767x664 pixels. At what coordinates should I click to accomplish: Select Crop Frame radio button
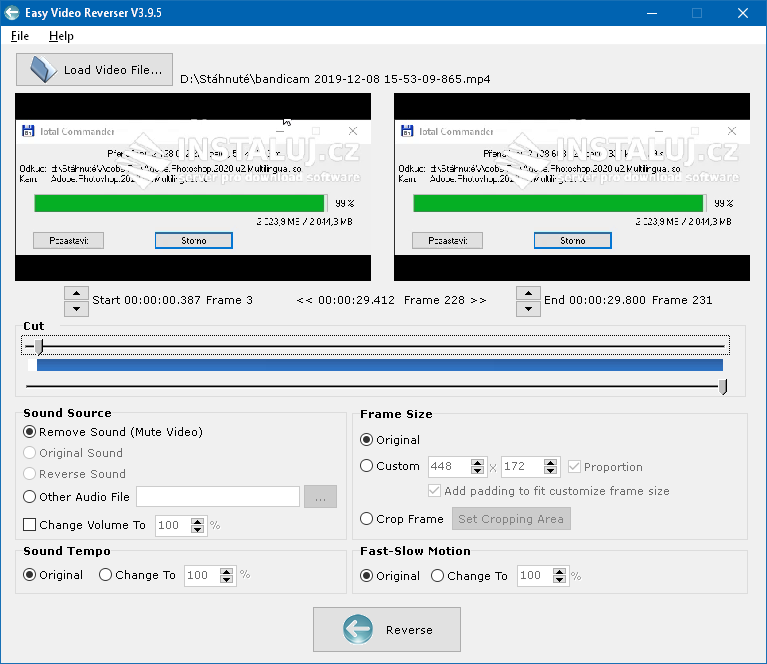tap(367, 519)
